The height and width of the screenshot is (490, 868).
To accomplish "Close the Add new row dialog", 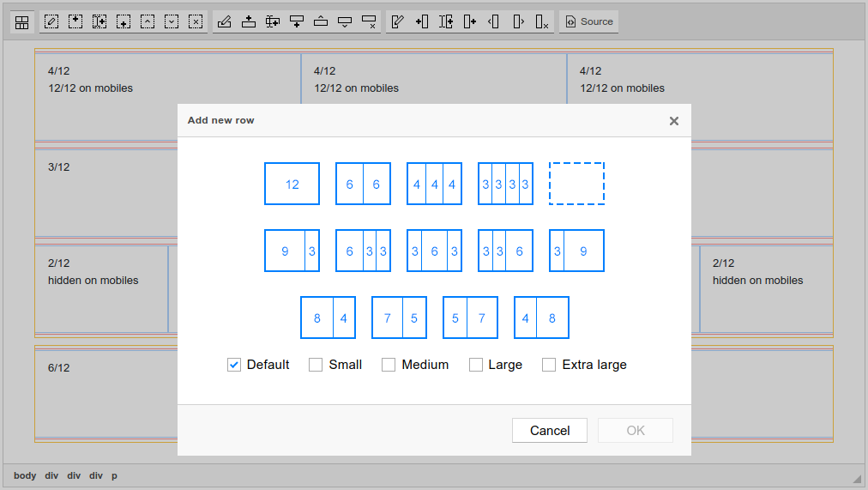I will pyautogui.click(x=674, y=121).
